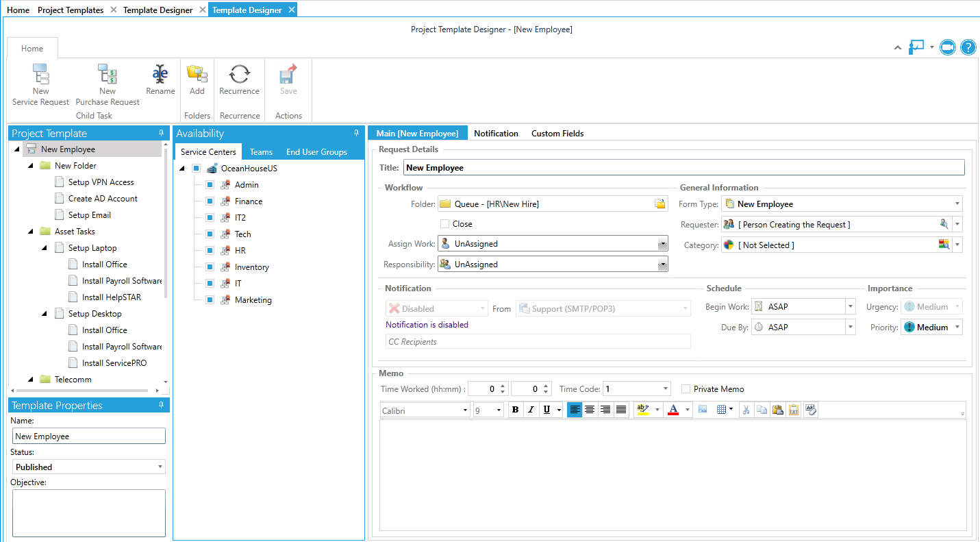Open the Begin Work dropdown
Screen dimensions: 980x542
tap(850, 307)
